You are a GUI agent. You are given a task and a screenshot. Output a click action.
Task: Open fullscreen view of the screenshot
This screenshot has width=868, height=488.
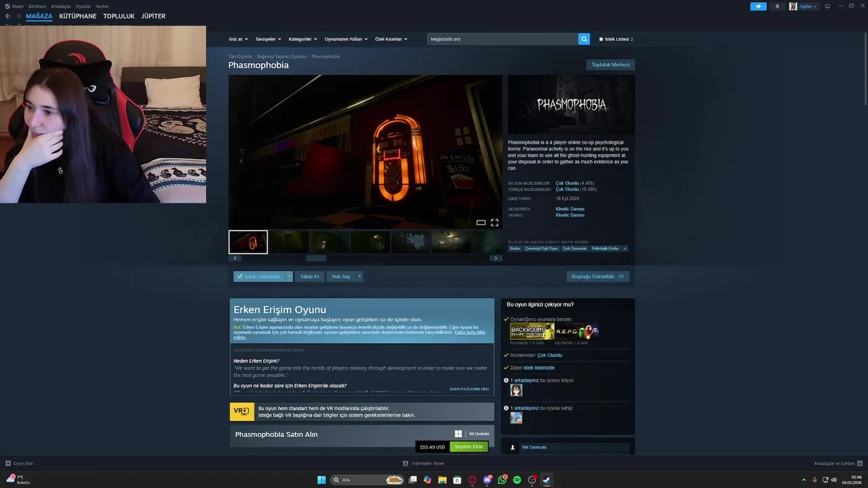(494, 222)
